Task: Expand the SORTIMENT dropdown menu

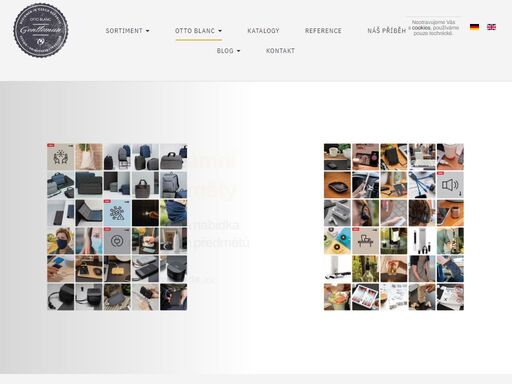Action: click(x=127, y=31)
